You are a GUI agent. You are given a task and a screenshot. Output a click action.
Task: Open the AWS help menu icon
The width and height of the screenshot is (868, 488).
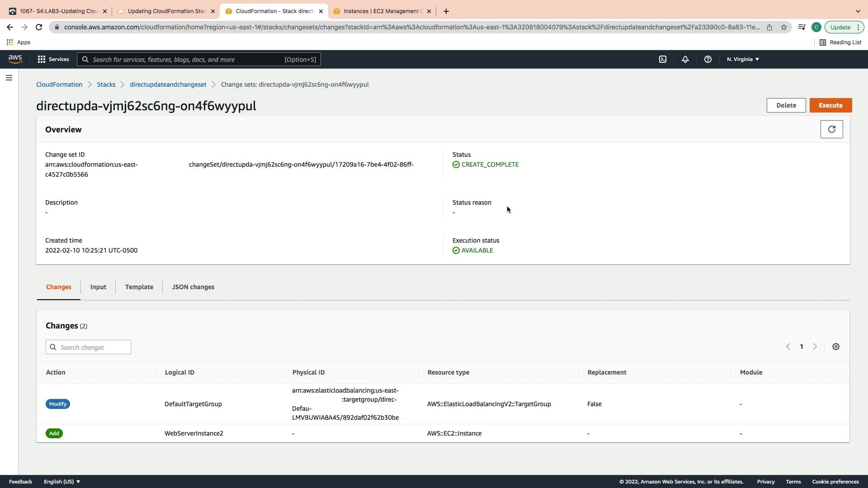(708, 59)
